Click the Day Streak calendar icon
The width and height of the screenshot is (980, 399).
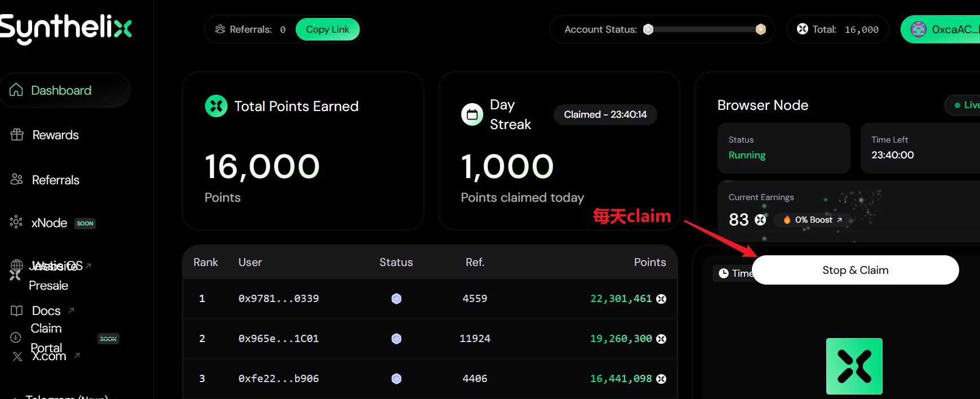click(x=472, y=114)
